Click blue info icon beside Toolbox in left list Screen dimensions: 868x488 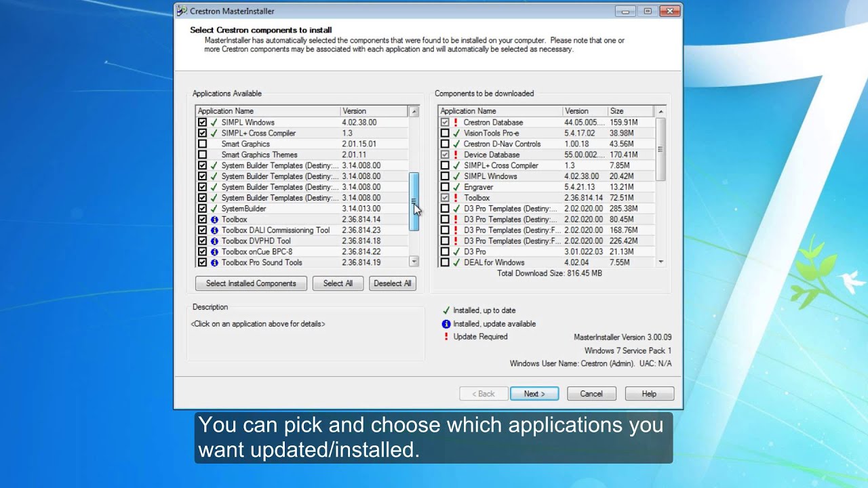(214, 220)
